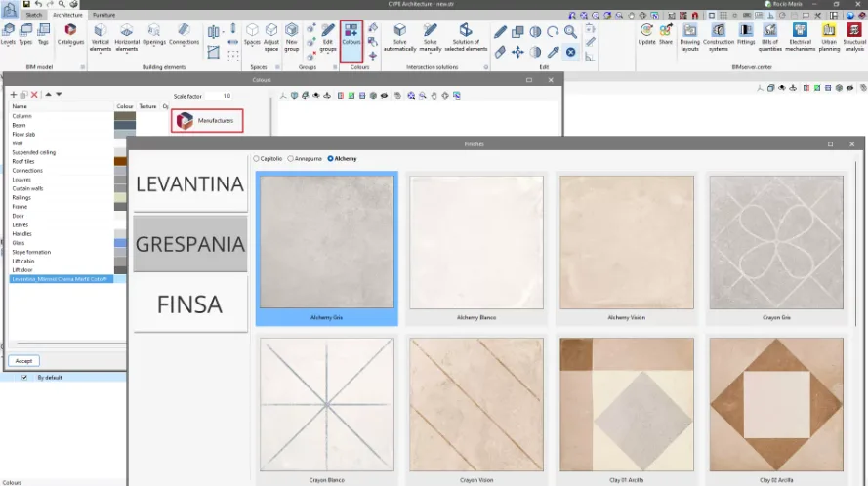
Task: Open the Colours tool in ribbon
Action: tap(351, 42)
